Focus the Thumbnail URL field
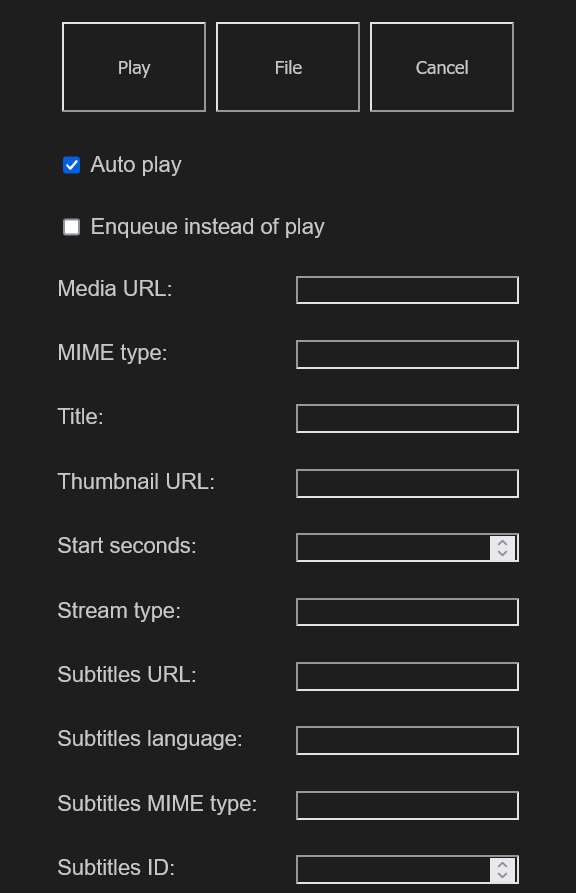 [x=407, y=484]
